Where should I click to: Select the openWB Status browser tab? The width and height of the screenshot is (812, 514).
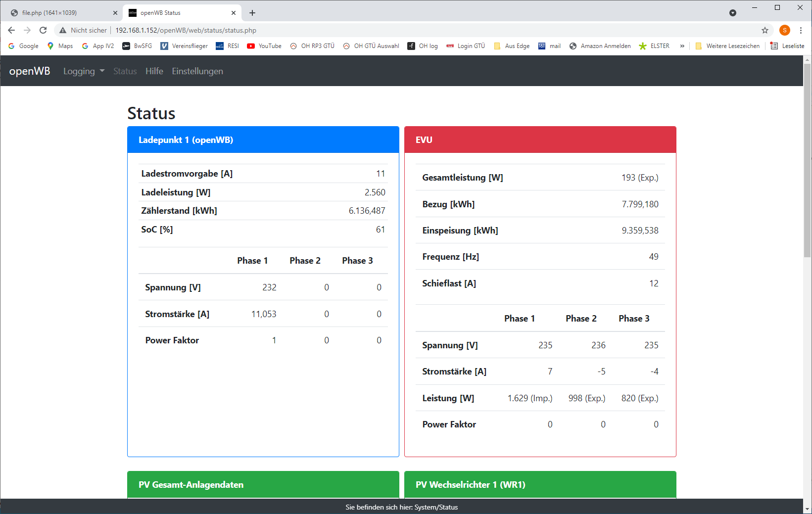(182, 13)
